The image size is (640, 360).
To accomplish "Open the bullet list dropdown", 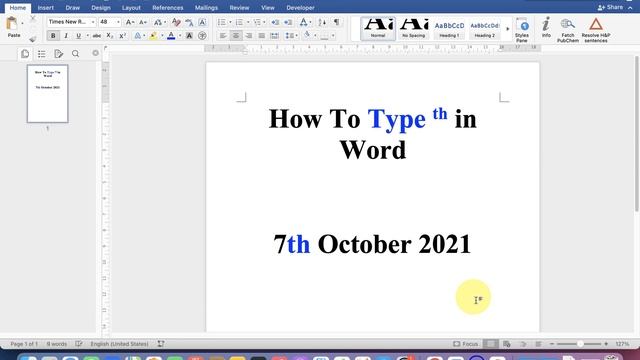I will pyautogui.click(x=230, y=22).
